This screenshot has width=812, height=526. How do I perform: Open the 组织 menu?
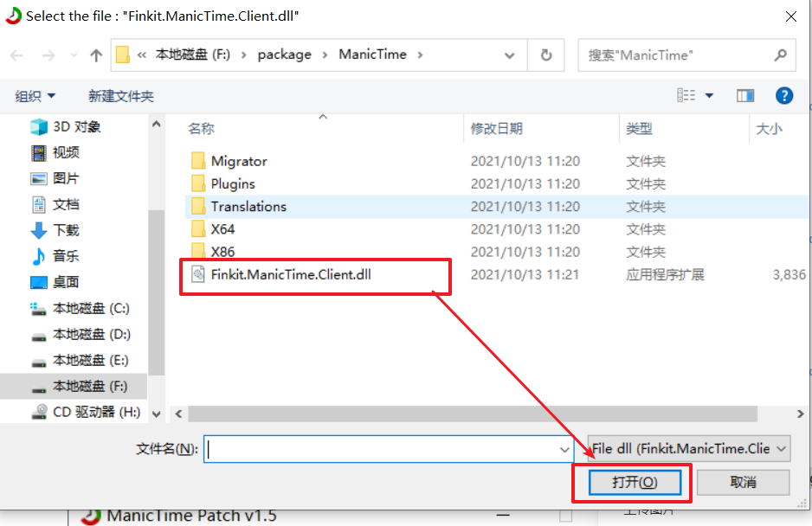tap(35, 96)
